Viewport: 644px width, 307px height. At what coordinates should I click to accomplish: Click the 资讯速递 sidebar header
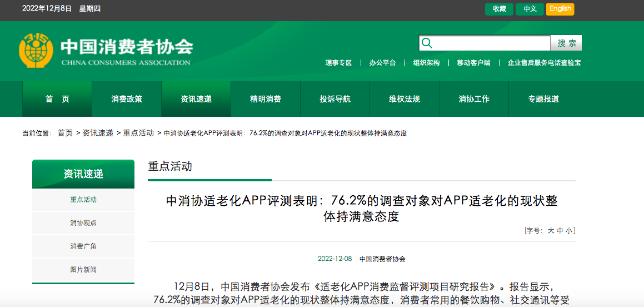pos(83,174)
